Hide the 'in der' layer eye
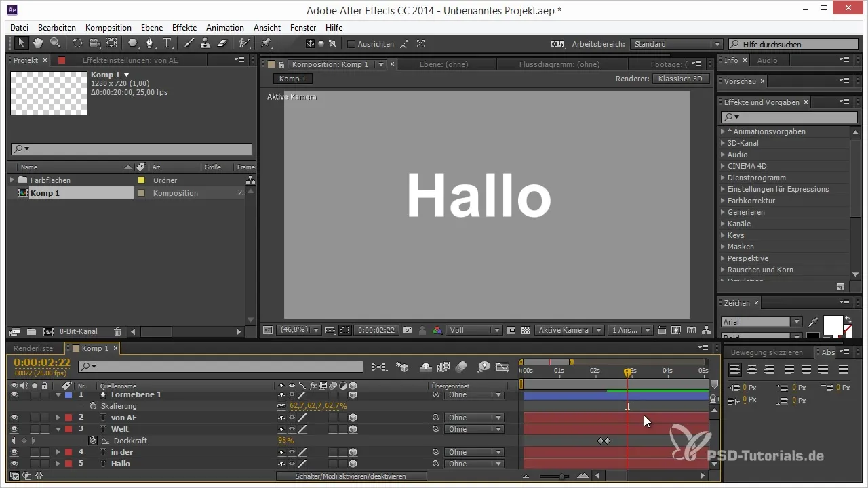 (x=14, y=452)
